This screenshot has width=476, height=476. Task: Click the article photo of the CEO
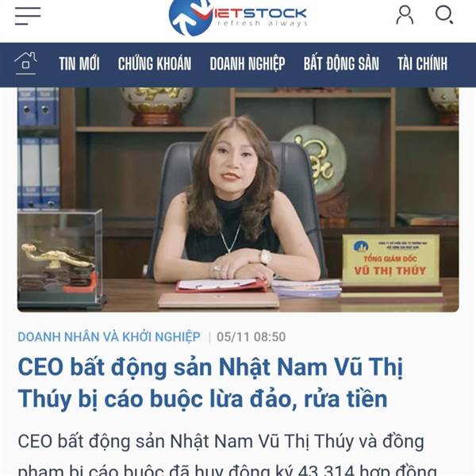[238, 199]
